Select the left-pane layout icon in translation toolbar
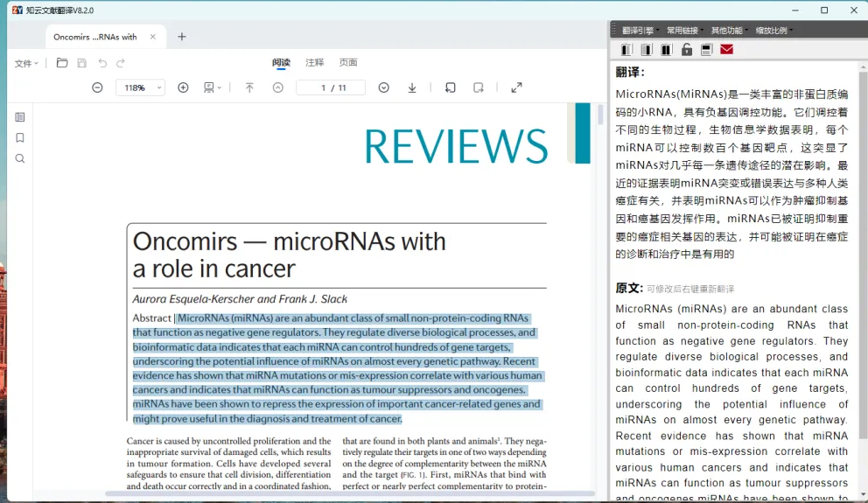This screenshot has width=868, height=503. 626,50
